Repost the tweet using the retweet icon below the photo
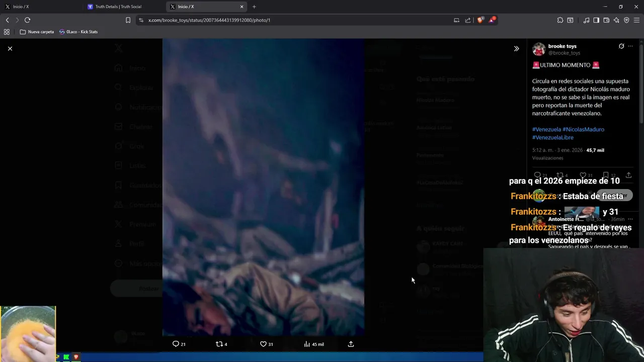The image size is (644, 362). (x=221, y=344)
